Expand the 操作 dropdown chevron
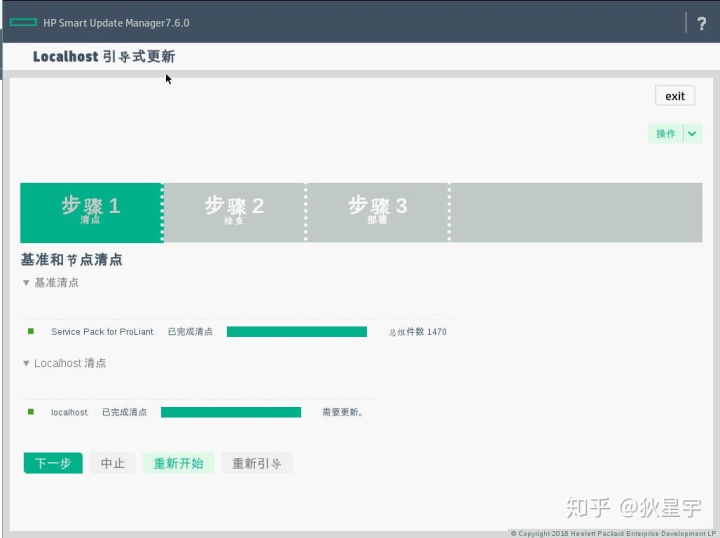 (x=692, y=134)
